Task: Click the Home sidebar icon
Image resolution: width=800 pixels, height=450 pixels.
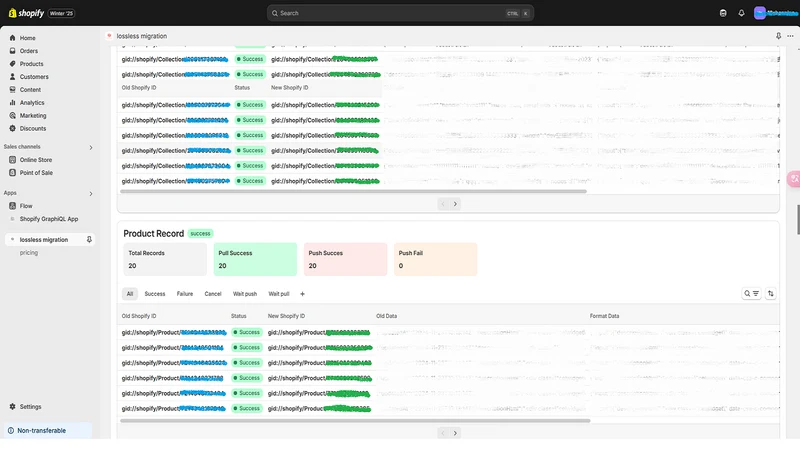Action: [x=12, y=38]
